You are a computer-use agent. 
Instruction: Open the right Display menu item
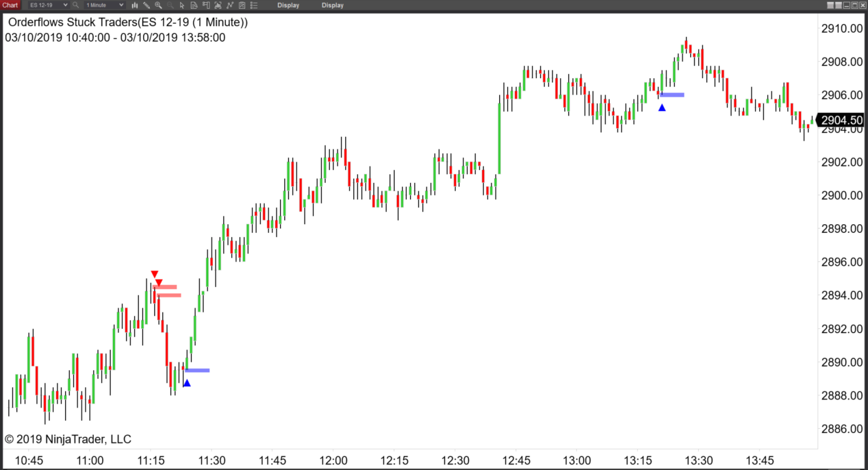coord(333,5)
